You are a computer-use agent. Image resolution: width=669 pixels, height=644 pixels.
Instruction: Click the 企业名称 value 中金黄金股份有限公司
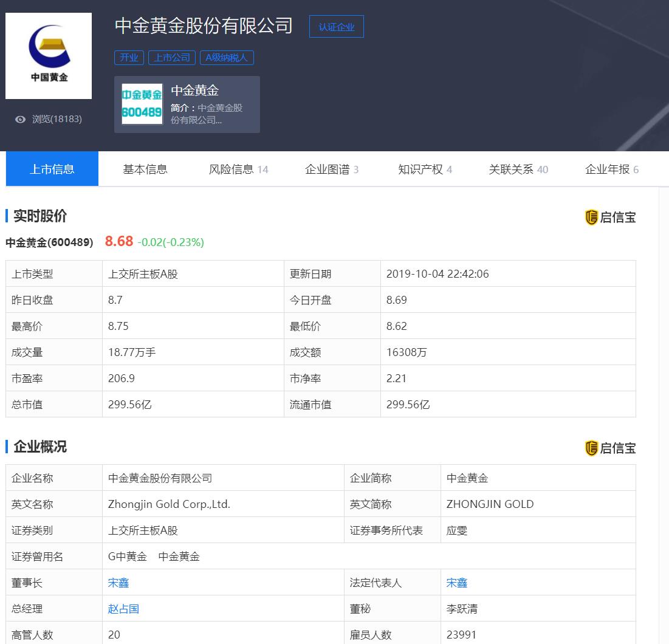pos(160,478)
